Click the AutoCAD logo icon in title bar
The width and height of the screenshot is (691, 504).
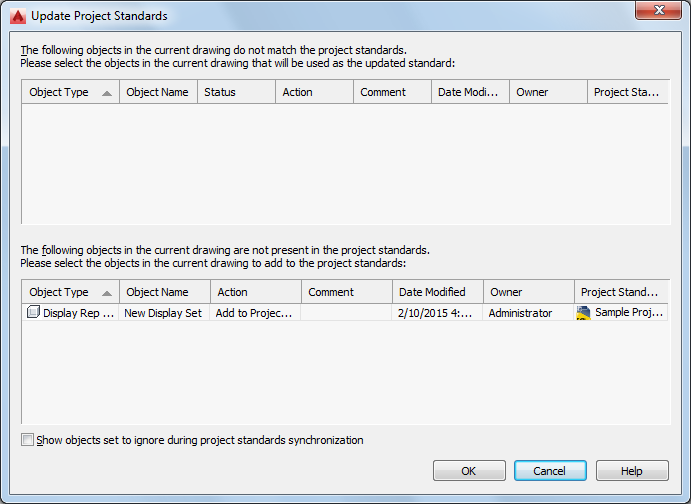point(16,16)
